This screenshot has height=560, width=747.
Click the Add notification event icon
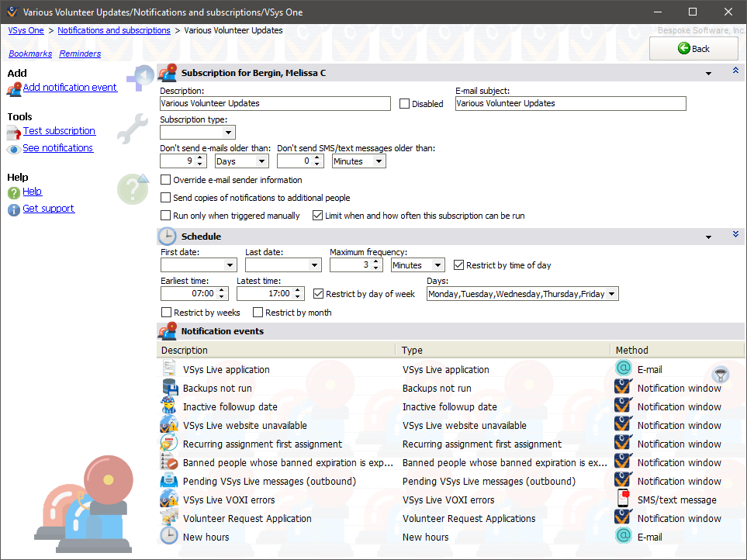point(14,89)
